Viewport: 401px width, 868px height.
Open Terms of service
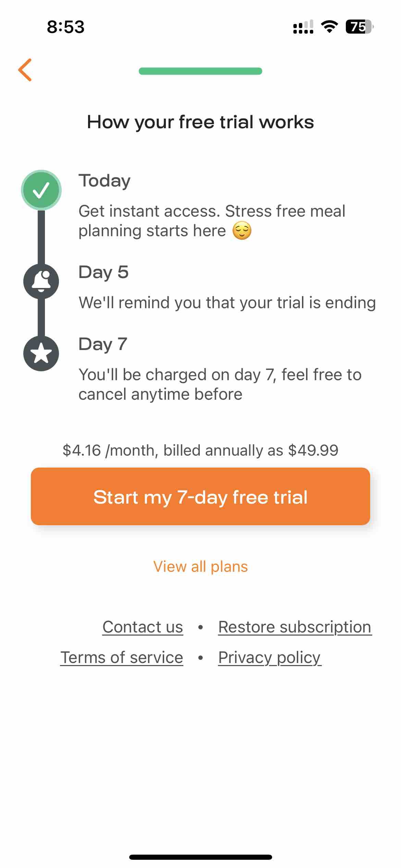click(122, 658)
